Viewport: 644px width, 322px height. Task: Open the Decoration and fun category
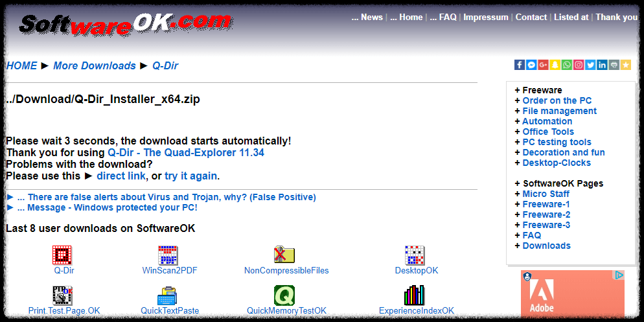coord(564,152)
